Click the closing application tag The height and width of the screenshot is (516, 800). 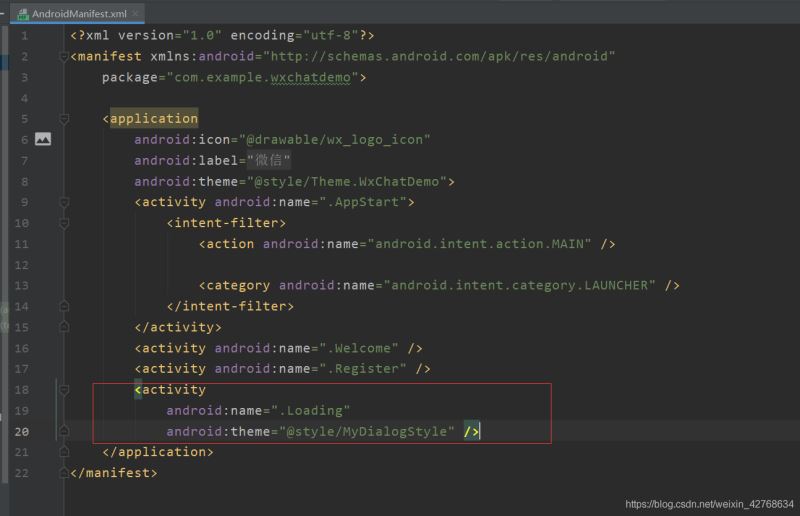[158, 452]
